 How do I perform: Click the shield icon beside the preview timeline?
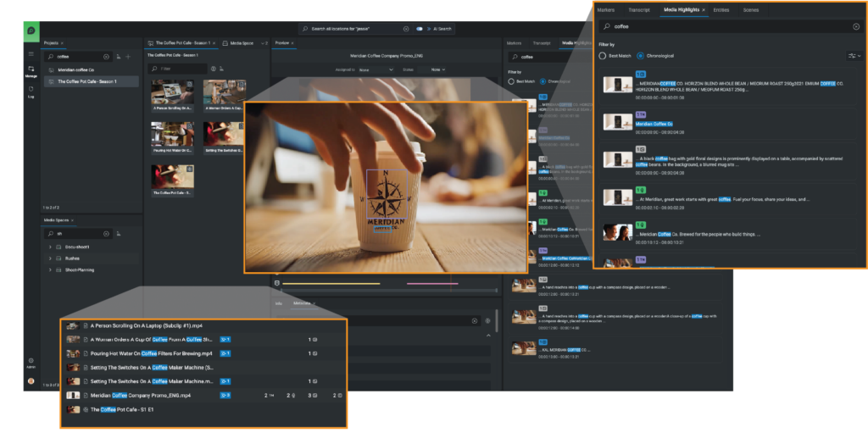point(277,283)
